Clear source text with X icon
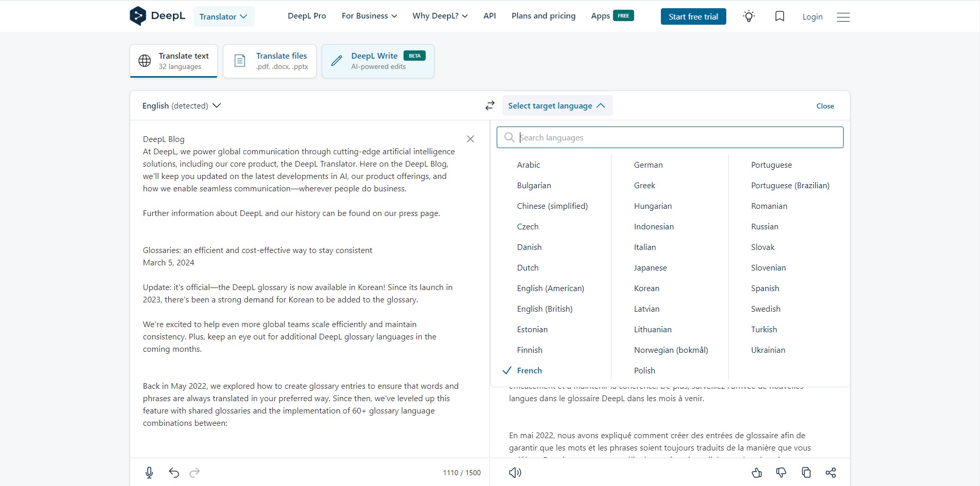Screen dimensions: 980x486 click(470, 139)
